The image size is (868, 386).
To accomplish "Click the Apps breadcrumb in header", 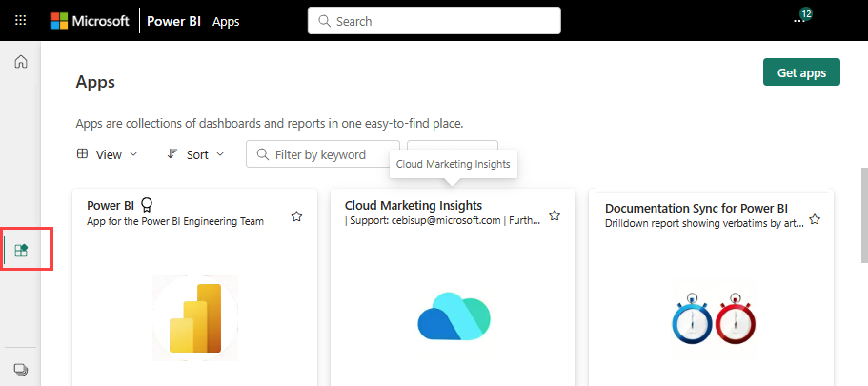I will pos(226,21).
